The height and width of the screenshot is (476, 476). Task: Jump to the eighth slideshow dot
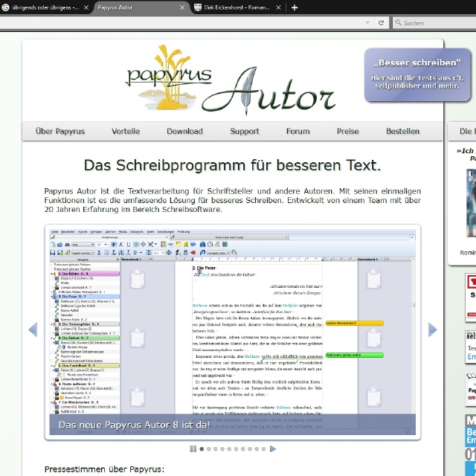(x=250, y=449)
